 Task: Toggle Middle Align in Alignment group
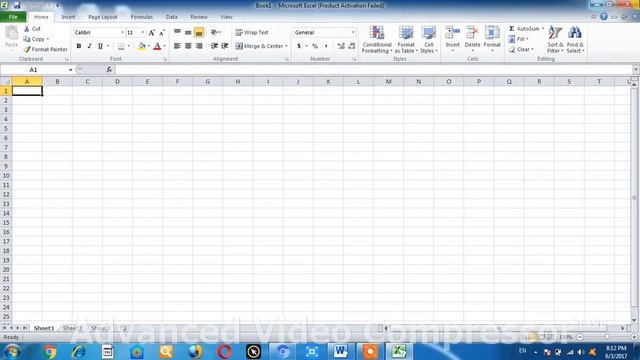[188, 32]
